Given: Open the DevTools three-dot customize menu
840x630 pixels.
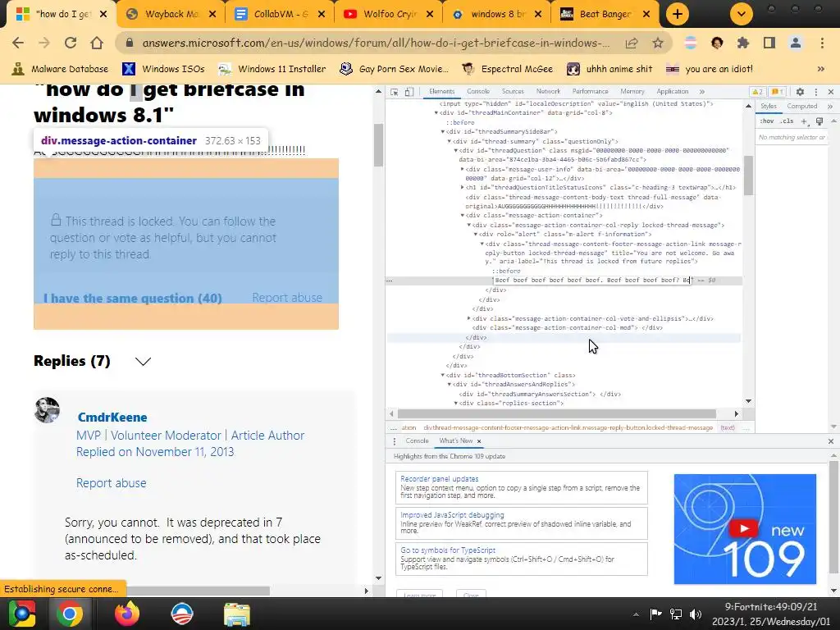Looking at the screenshot, I should (816, 92).
